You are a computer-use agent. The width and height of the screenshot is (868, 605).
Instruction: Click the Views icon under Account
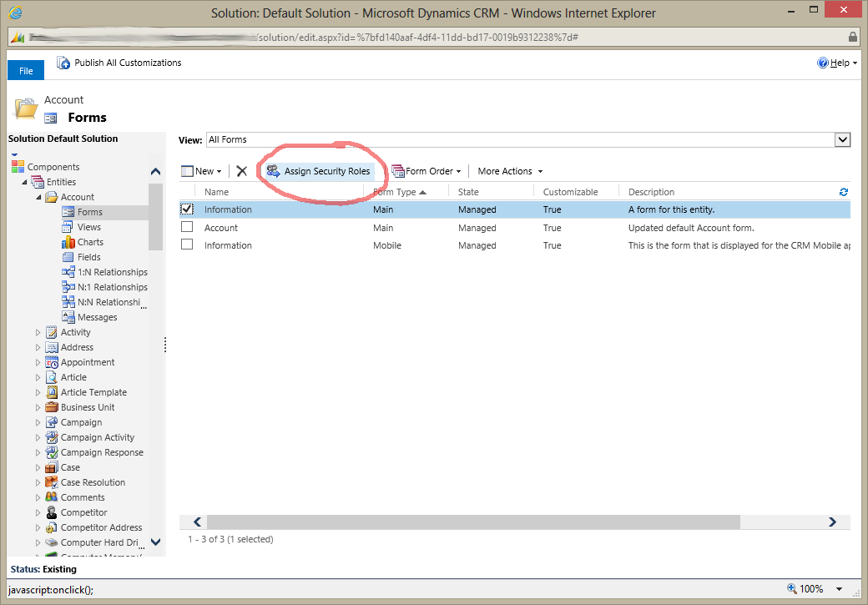(x=68, y=227)
